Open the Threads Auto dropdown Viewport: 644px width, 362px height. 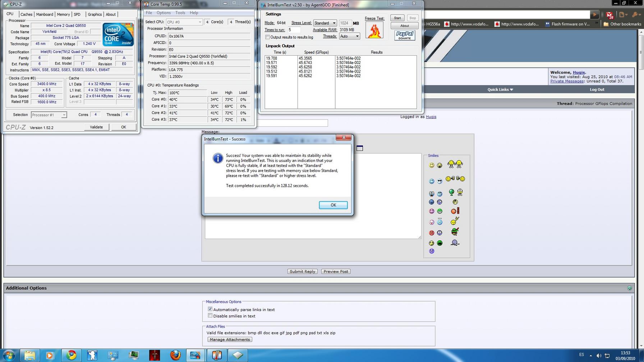[x=349, y=36]
